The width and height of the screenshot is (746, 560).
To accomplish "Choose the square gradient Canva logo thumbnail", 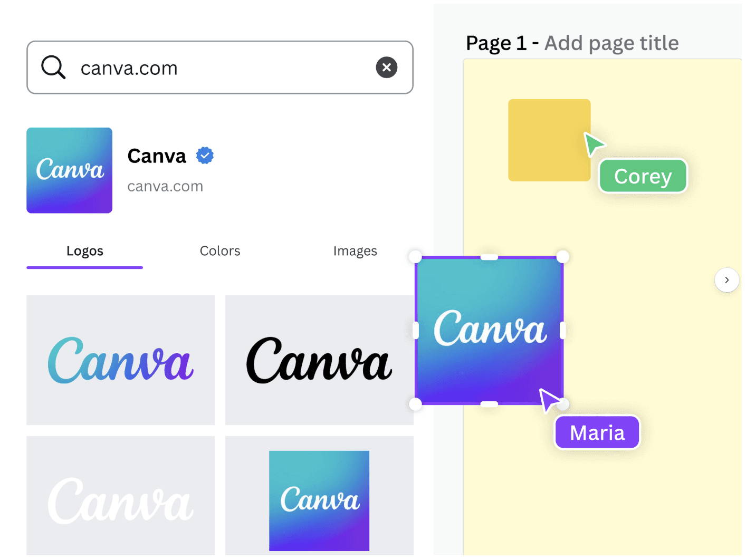I will pos(319,500).
